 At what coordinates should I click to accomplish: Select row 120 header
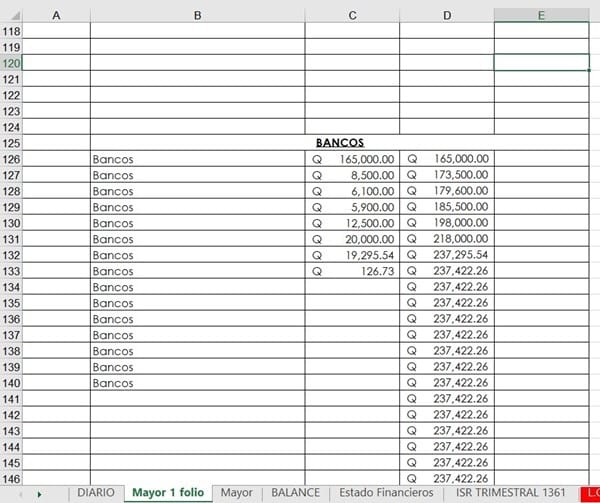tap(11, 63)
